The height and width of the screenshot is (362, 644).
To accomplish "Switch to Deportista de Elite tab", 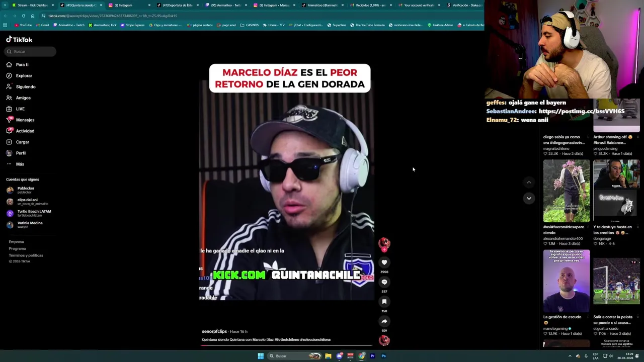I will point(177,5).
